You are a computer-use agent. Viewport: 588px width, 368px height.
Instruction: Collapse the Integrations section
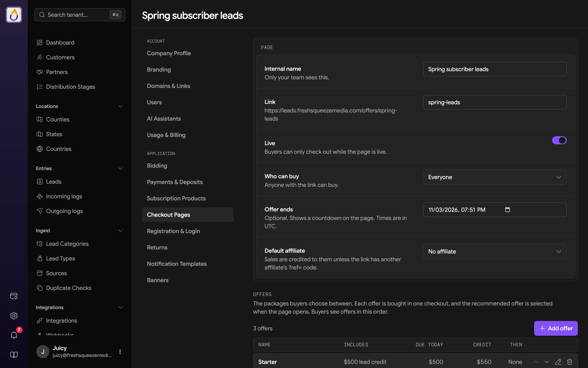point(120,307)
